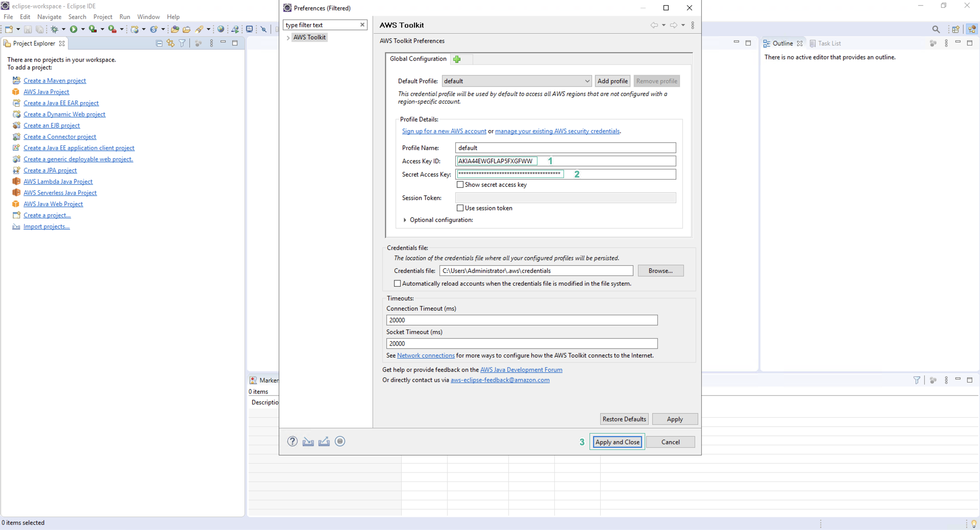The height and width of the screenshot is (530, 980).
Task: Click the AWS Lambda Java Project link
Action: click(58, 182)
